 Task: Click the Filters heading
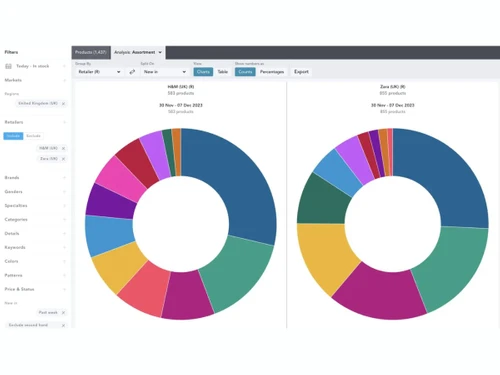[11, 52]
